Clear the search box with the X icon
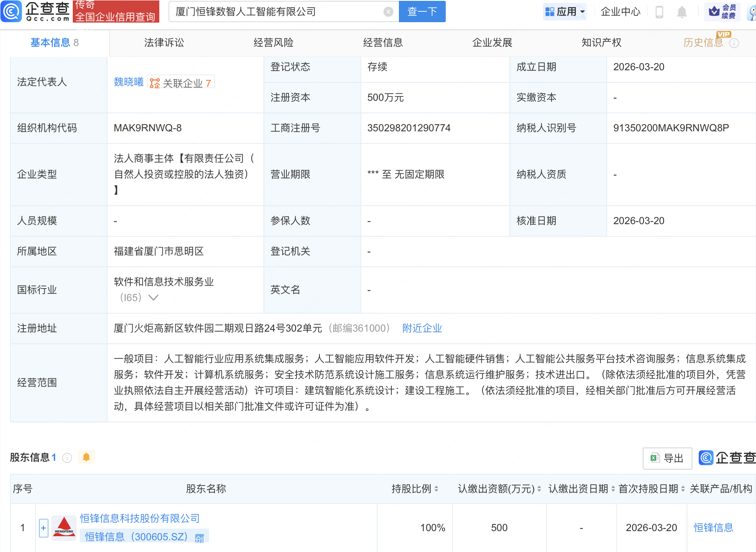The image size is (756, 552). pyautogui.click(x=388, y=12)
